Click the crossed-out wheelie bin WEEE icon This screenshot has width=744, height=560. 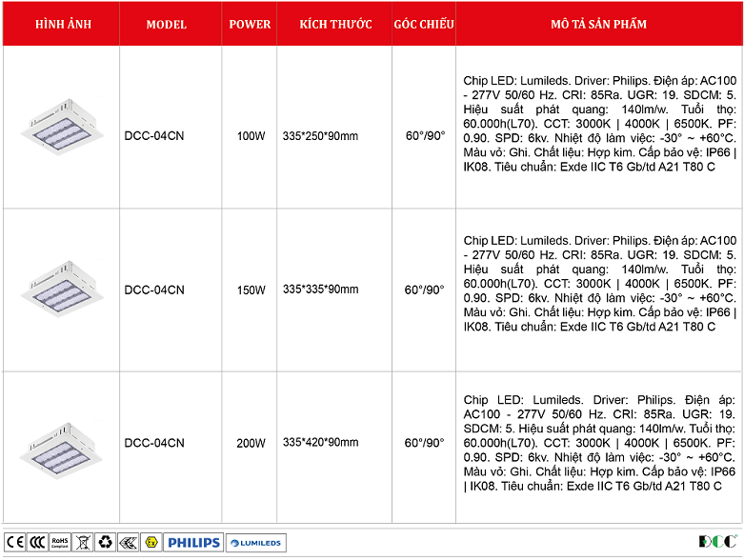pyautogui.click(x=83, y=542)
